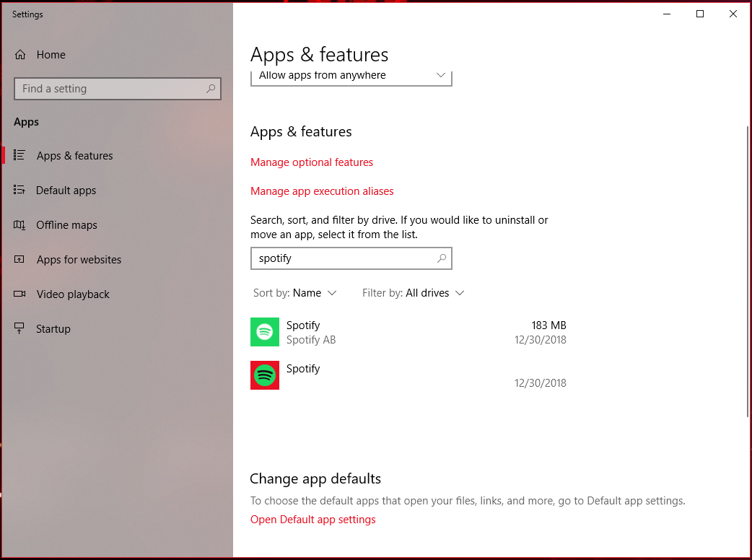Viewport: 752px width, 560px height.
Task: Select the red Spotify app icon
Action: tap(265, 375)
